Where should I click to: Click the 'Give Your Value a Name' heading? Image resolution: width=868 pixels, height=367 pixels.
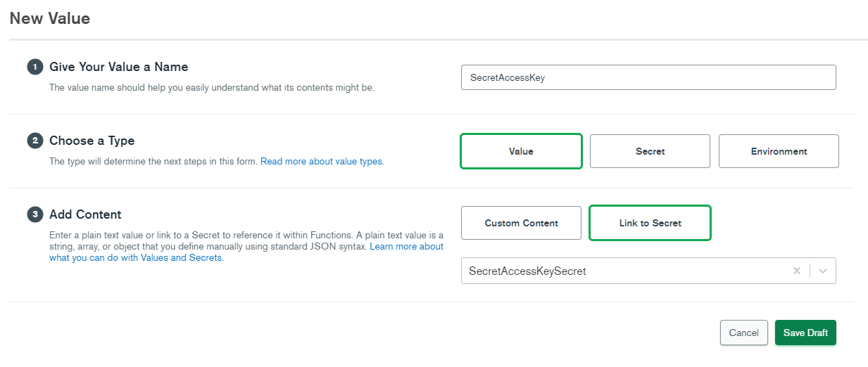[x=118, y=67]
